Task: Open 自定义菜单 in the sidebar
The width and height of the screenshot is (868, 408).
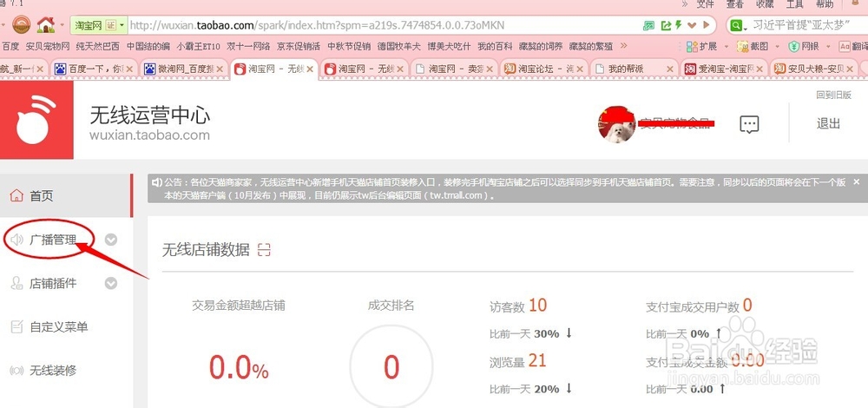Action: tap(58, 327)
